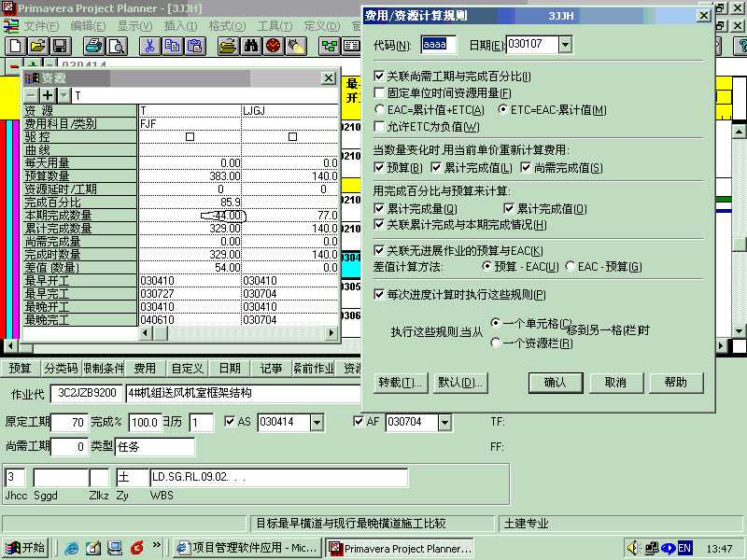Click the PERT network view icon
The height and width of the screenshot is (560, 747).
point(330,46)
